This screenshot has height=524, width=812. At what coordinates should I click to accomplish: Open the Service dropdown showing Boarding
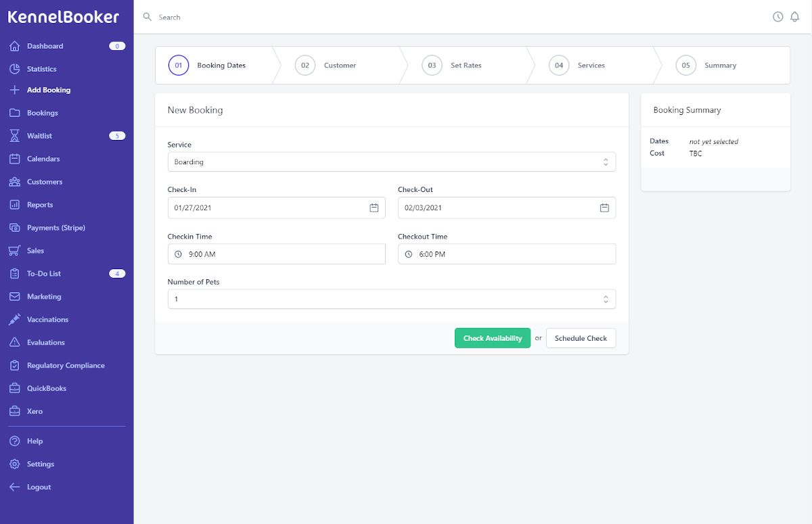click(392, 162)
